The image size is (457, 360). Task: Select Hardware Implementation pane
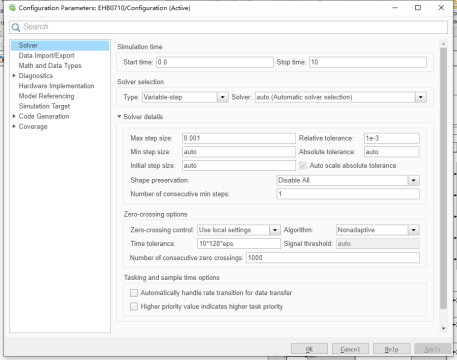click(56, 86)
